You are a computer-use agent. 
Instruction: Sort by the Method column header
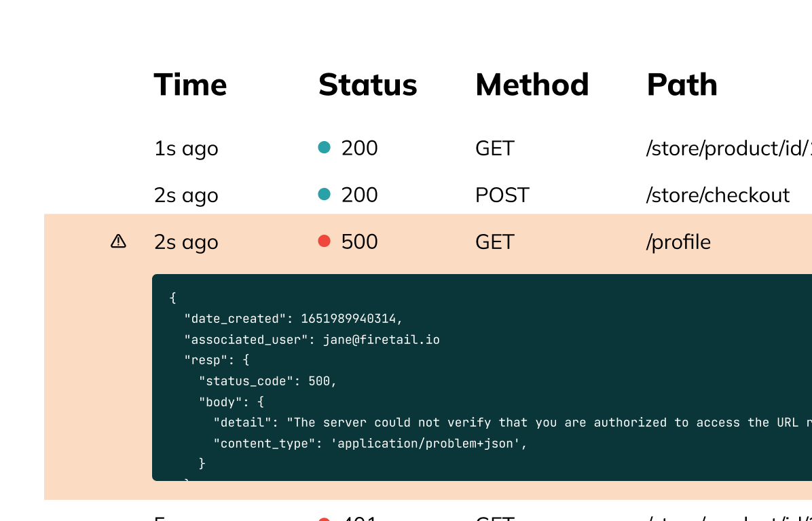click(532, 84)
